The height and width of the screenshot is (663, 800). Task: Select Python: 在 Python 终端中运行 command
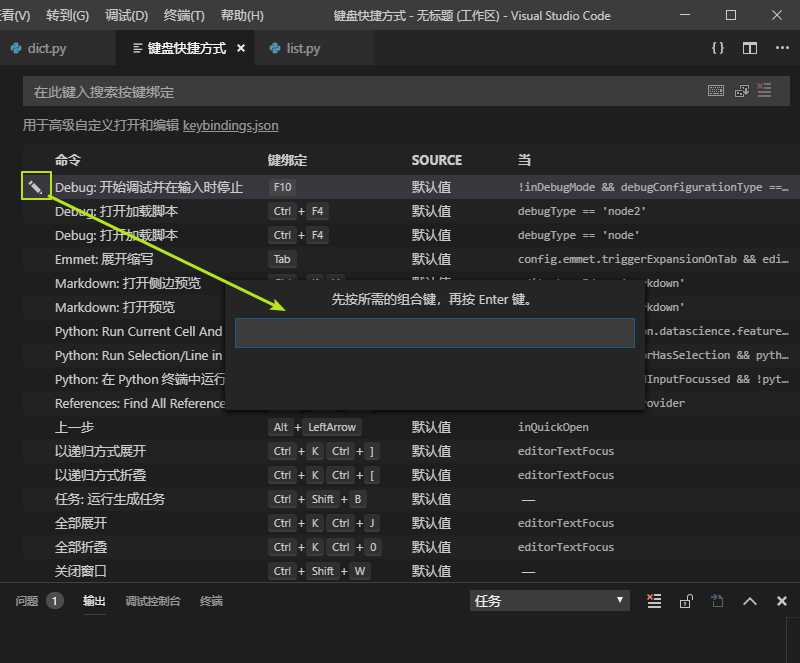[x=139, y=379]
